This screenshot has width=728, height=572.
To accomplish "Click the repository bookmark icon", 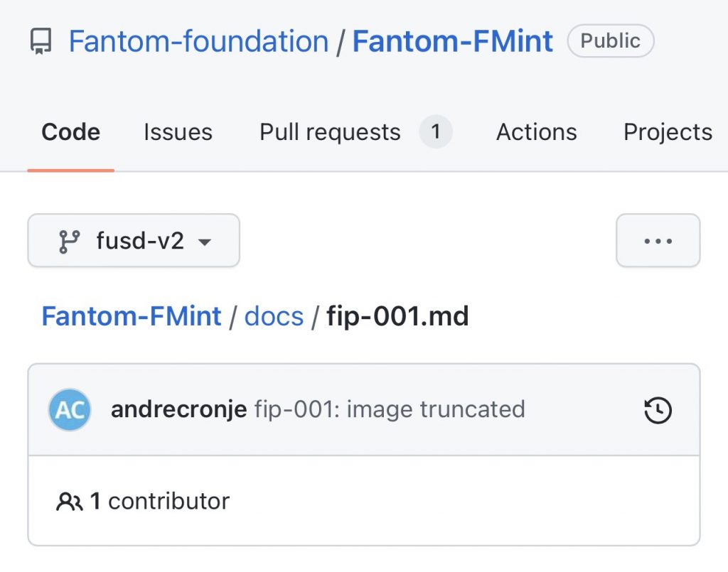I will 41,41.
